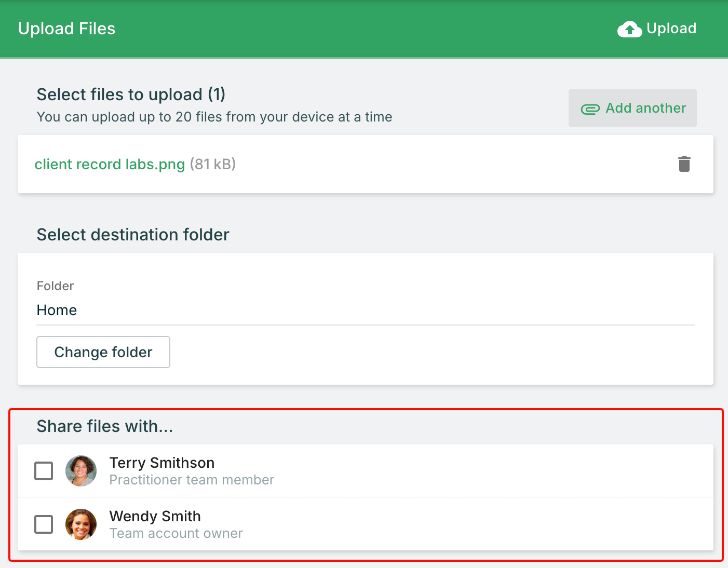Click Wendy Smith's profile photo
The image size is (728, 568).
click(81, 524)
